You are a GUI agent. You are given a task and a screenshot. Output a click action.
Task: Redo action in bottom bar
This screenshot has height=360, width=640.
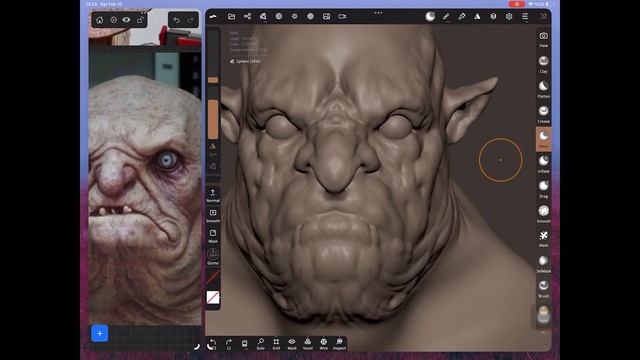229,344
